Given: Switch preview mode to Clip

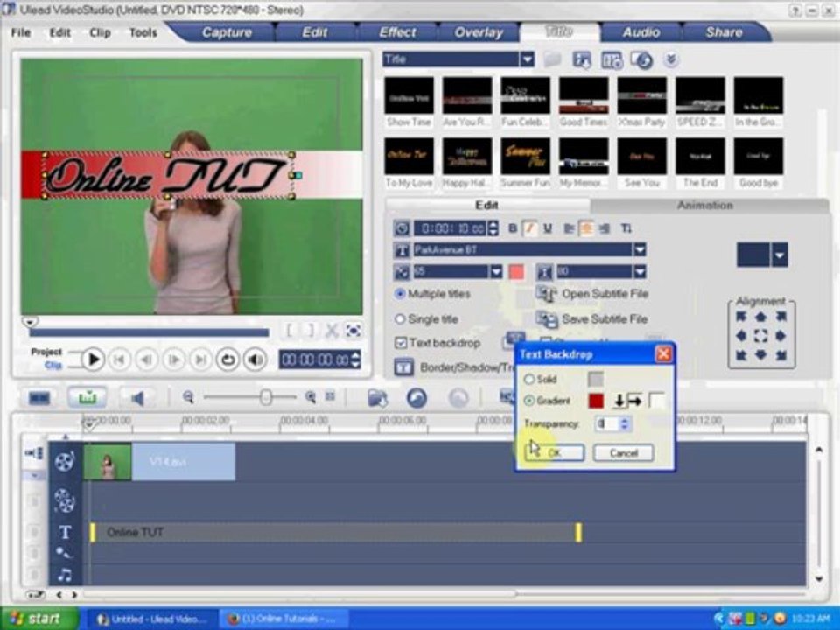Looking at the screenshot, I should click(53, 366).
